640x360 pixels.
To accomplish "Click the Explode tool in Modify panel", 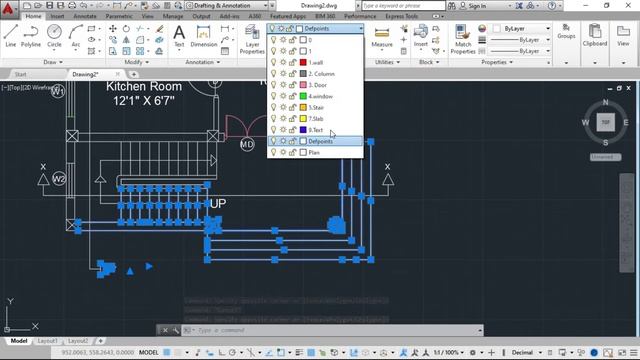I will coord(160,40).
